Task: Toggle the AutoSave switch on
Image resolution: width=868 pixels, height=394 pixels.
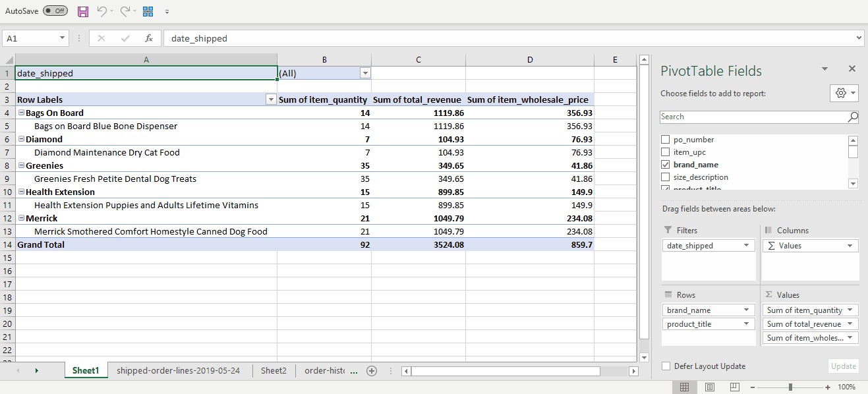Action: pyautogui.click(x=55, y=11)
